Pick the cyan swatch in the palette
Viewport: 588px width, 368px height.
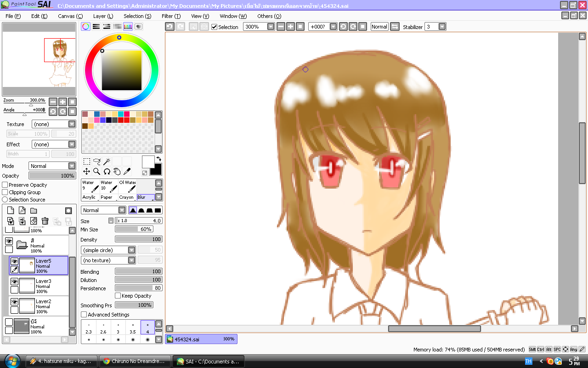[x=121, y=114]
